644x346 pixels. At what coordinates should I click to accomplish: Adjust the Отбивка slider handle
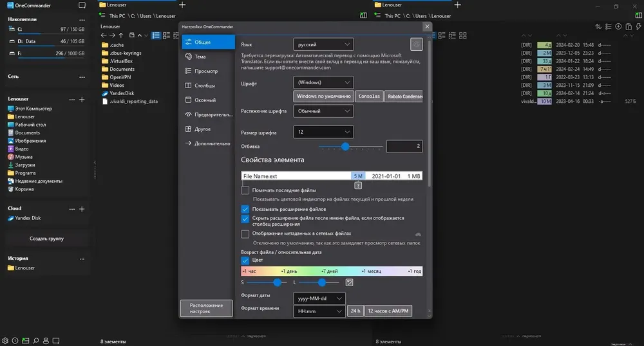click(x=345, y=147)
